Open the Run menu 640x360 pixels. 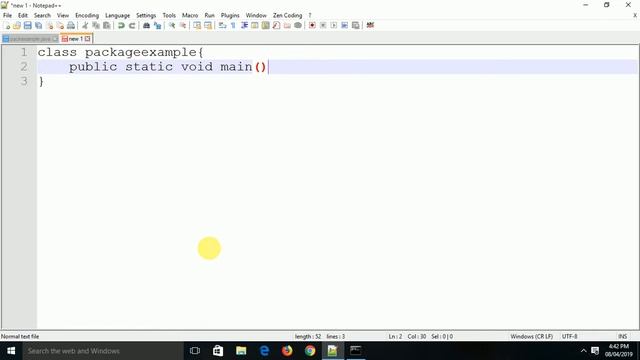tap(209, 15)
